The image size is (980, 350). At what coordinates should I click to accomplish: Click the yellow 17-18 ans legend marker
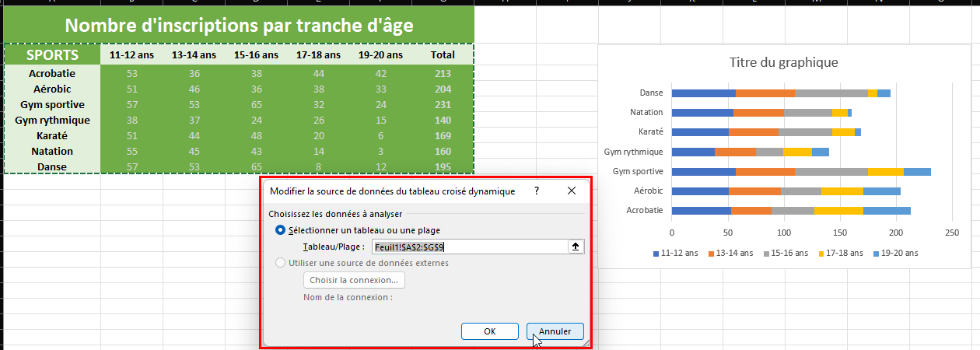tap(822, 254)
